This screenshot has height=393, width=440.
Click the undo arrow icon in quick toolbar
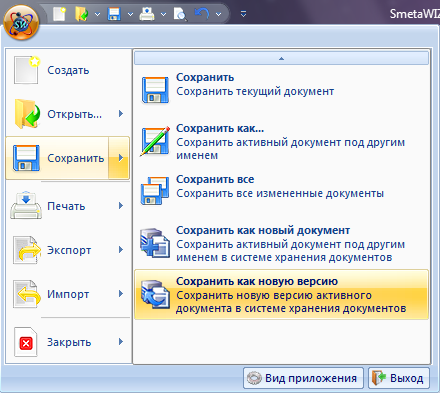[x=202, y=14]
